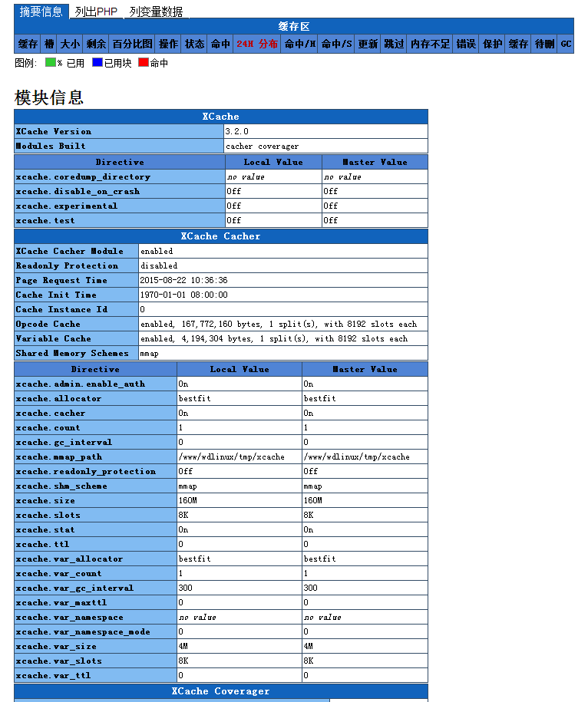Click the xcache.test directive name
This screenshot has height=702, width=588.
(x=45, y=220)
